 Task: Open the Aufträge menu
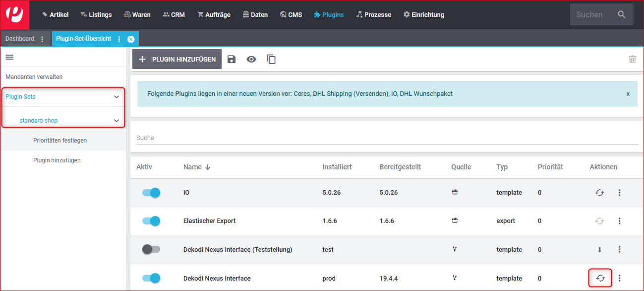click(x=214, y=15)
